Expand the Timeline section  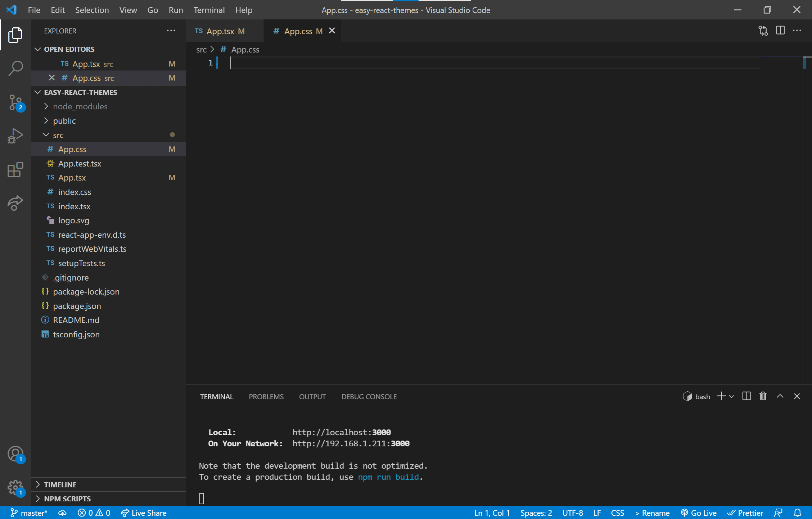coord(108,484)
